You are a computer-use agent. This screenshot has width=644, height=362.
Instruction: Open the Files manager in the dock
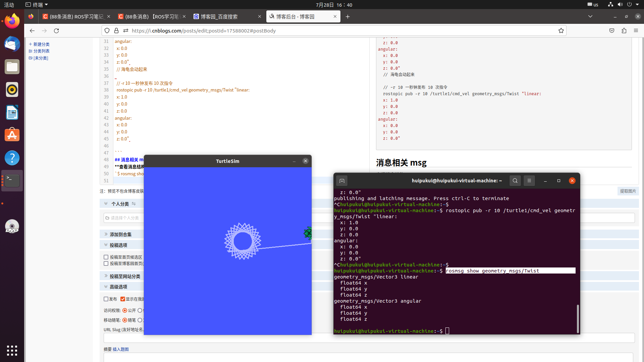12,67
